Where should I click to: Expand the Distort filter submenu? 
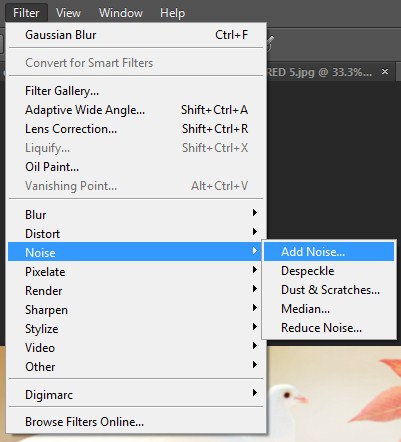pyautogui.click(x=136, y=233)
